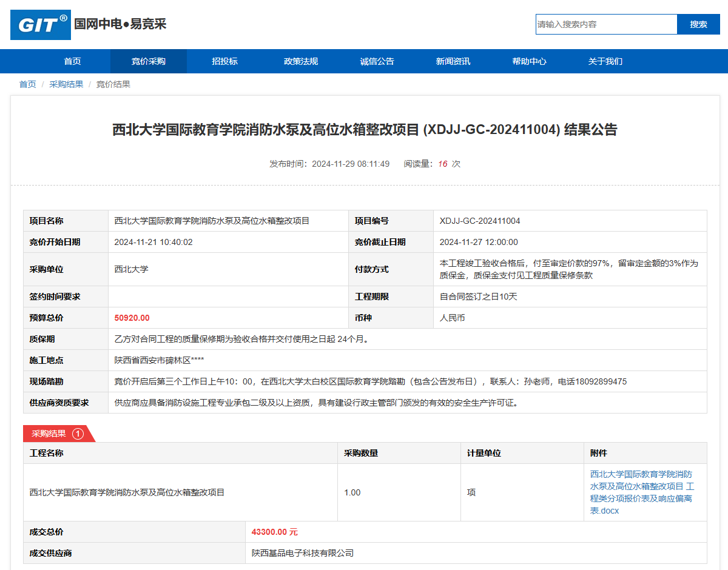
Task: Click the 竞价结果 breadcrumb item
Action: point(113,84)
